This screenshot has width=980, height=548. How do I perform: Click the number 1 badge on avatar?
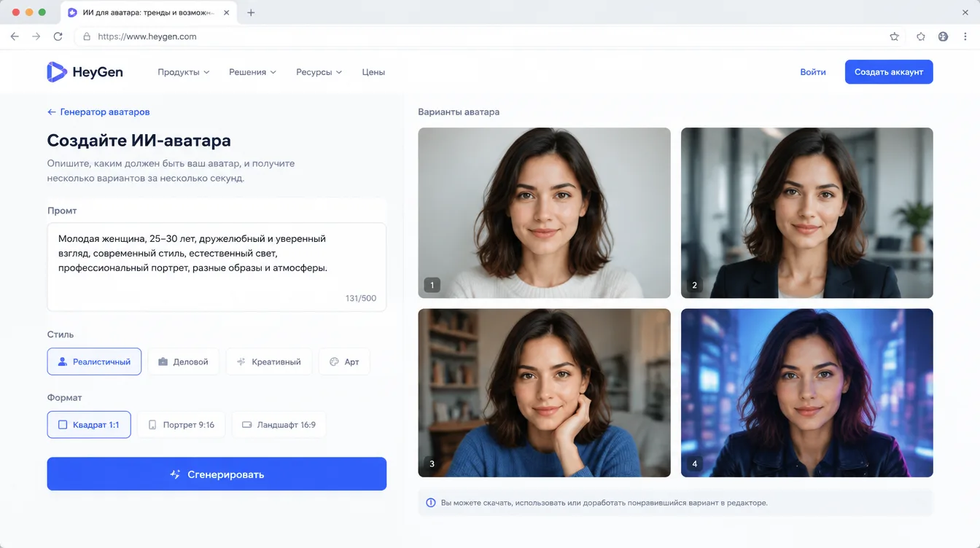pyautogui.click(x=432, y=285)
